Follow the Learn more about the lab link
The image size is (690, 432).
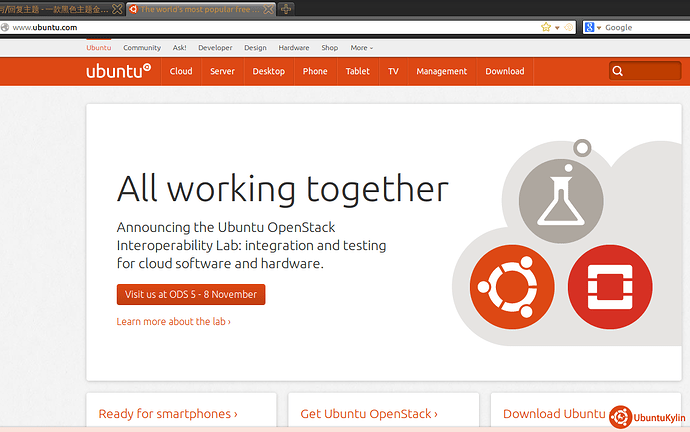click(173, 322)
